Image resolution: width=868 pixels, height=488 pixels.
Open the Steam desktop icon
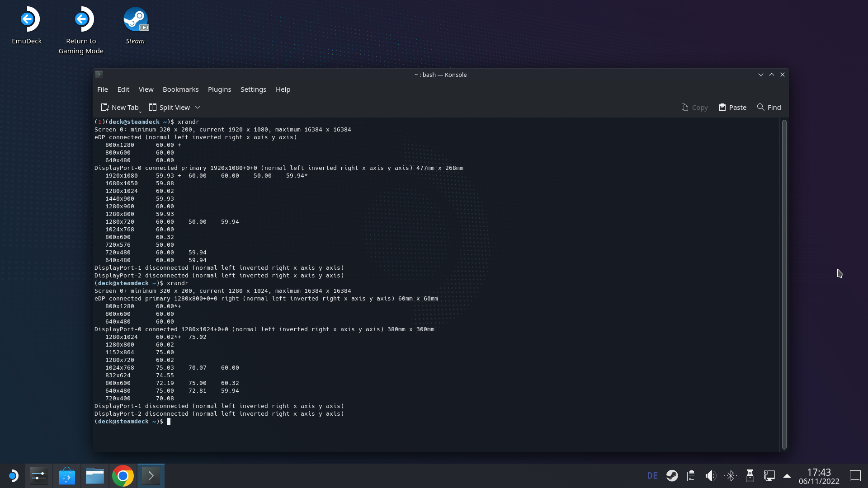[x=135, y=25]
